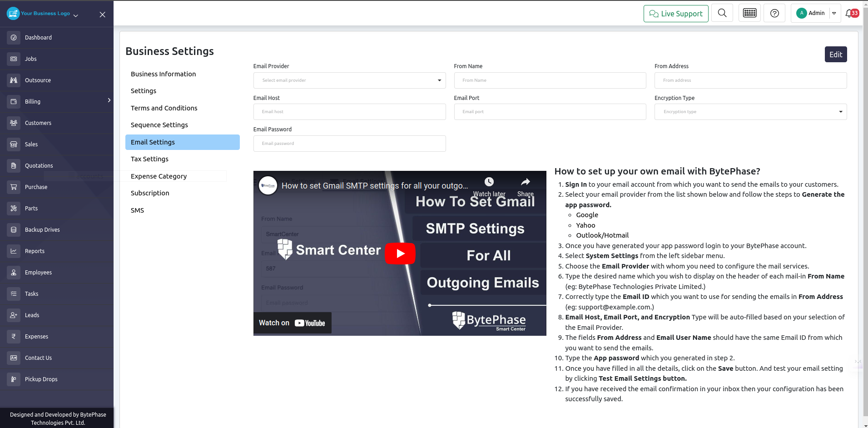Viewport: 868px width, 428px height.
Task: Click the From Address input field
Action: [x=750, y=80]
